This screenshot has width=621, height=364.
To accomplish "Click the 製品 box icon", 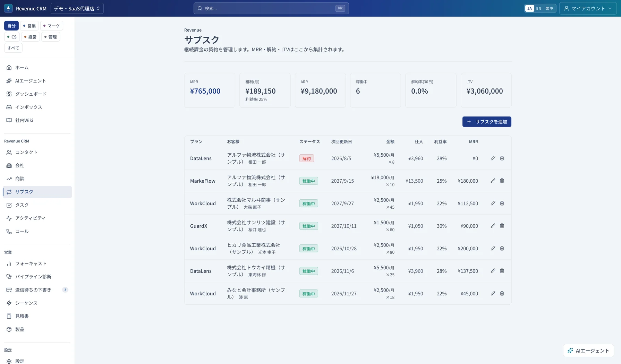I will (9, 329).
